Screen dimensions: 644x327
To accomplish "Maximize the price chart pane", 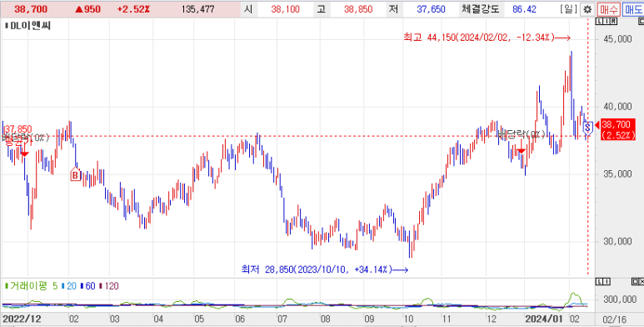I will (x=641, y=22).
